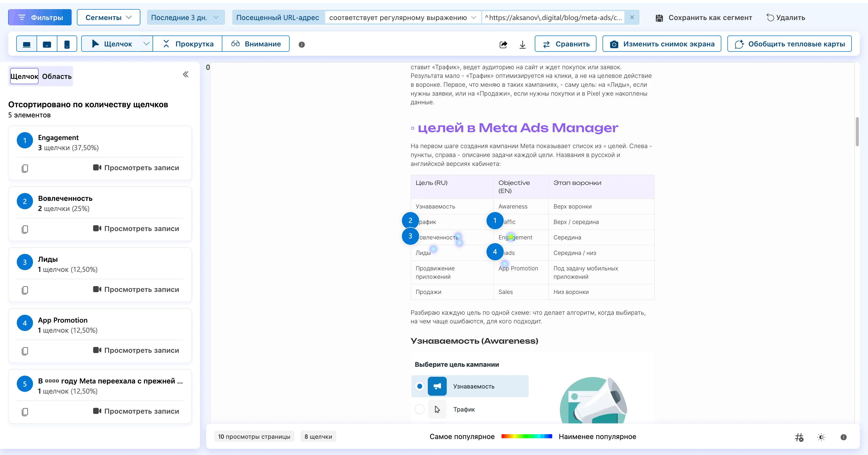Expand the Щелчок type dropdown arrow
868x455 pixels.
point(146,44)
